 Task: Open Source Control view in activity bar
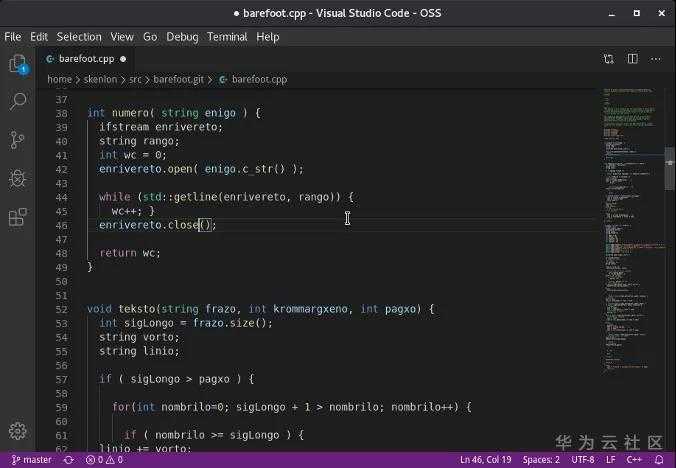18,140
